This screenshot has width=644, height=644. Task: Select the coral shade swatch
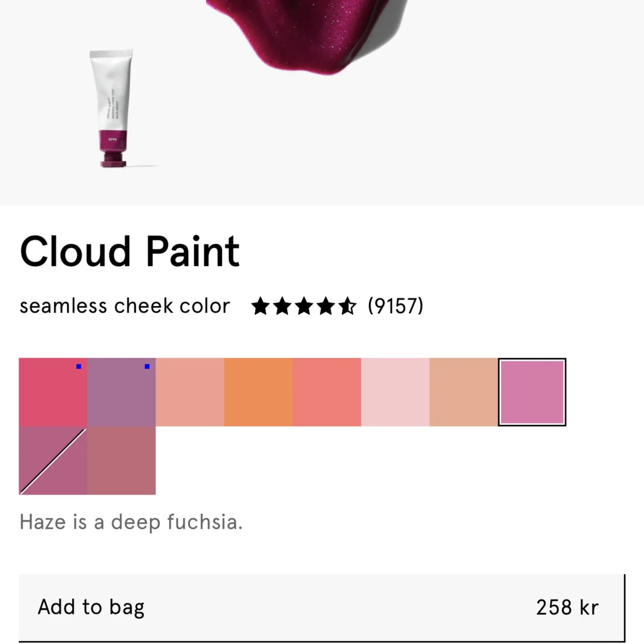click(x=326, y=392)
